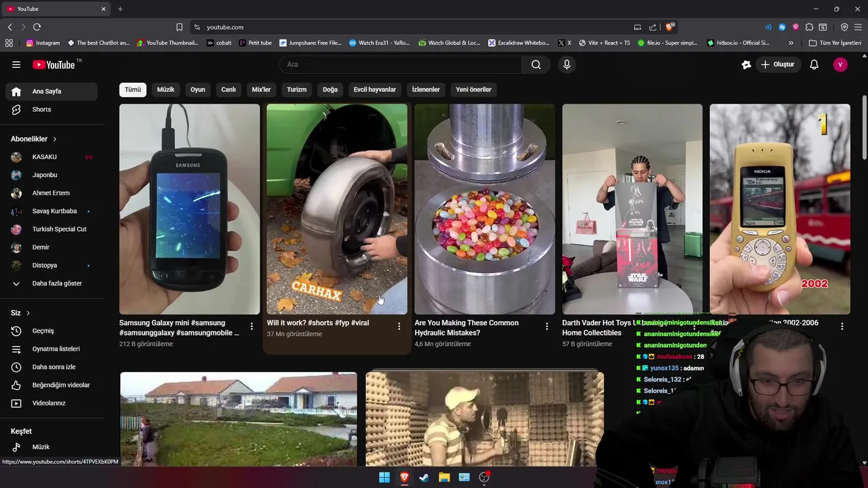Click the youtube.com address bar
The width and height of the screenshot is (868, 488).
[414, 27]
